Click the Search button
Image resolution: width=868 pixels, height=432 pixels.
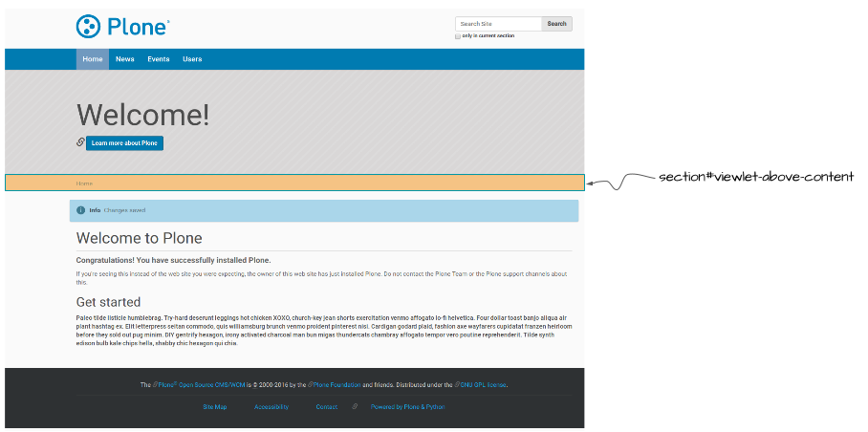click(557, 24)
